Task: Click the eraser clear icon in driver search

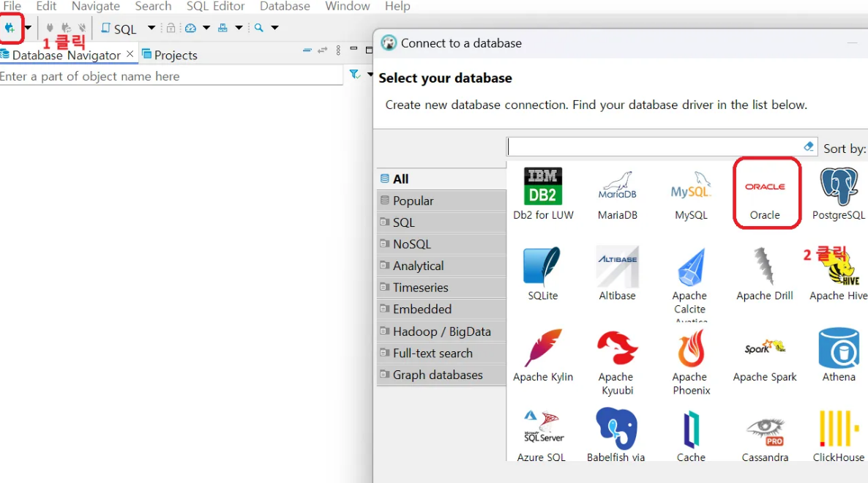Action: (809, 146)
